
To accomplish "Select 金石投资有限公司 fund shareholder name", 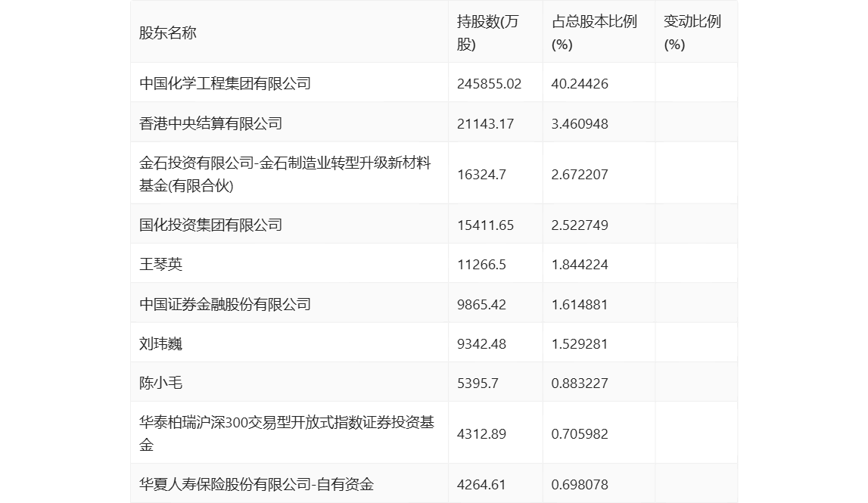I will click(285, 174).
